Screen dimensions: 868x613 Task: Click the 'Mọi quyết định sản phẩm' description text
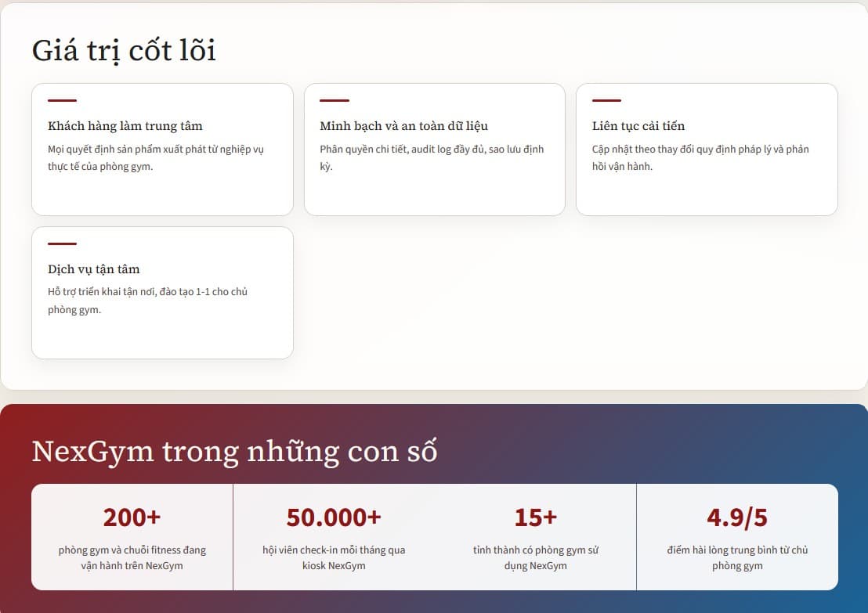pyautogui.click(x=156, y=157)
